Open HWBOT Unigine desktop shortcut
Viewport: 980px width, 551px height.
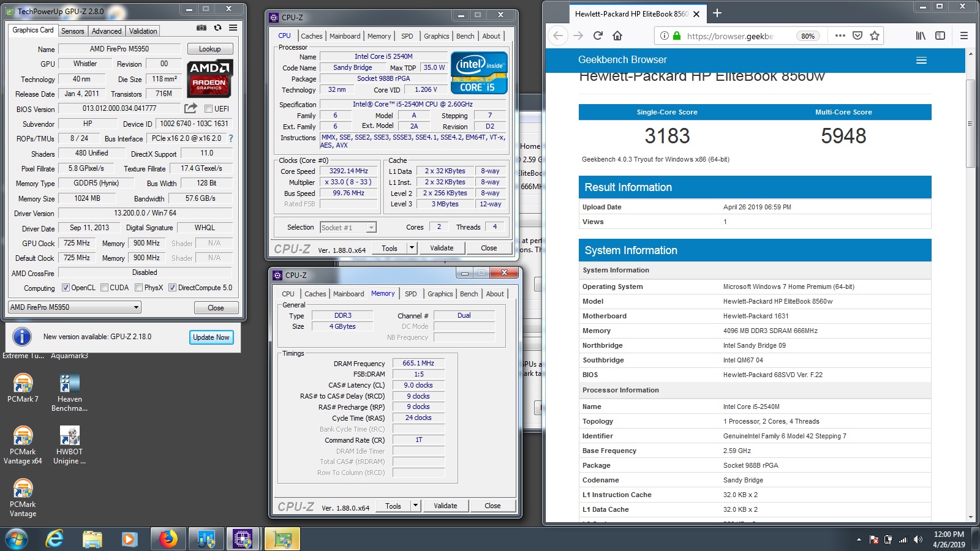(x=69, y=446)
